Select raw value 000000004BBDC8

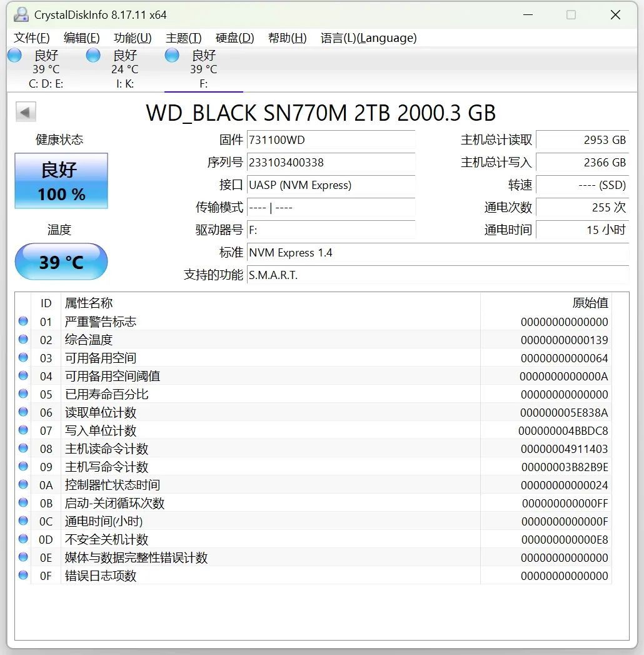pos(563,430)
